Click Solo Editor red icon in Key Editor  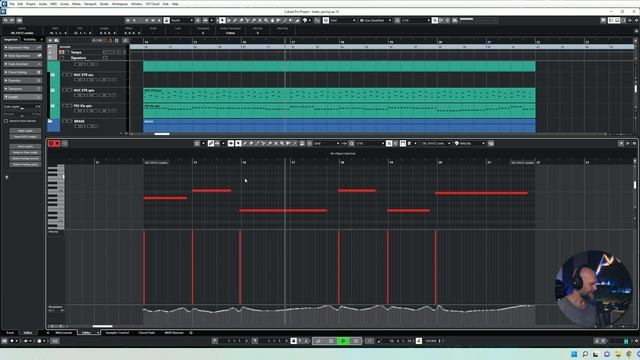point(51,143)
